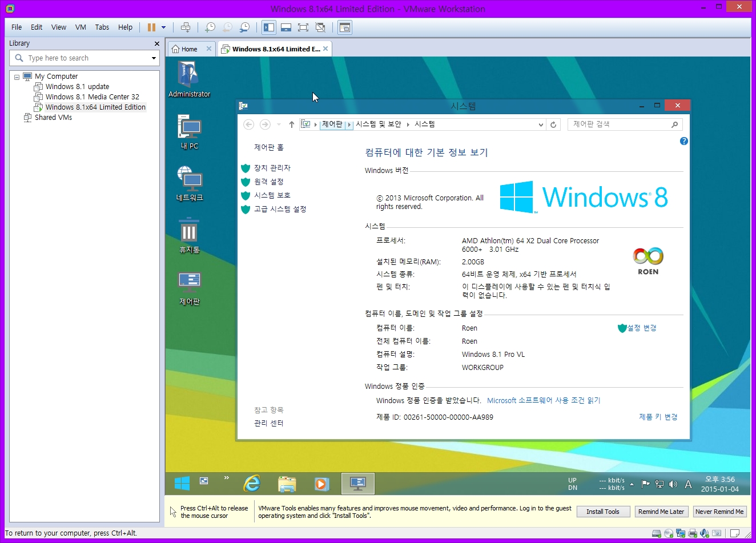
Task: Click the Up arrow in 시스템 window
Action: coord(291,124)
